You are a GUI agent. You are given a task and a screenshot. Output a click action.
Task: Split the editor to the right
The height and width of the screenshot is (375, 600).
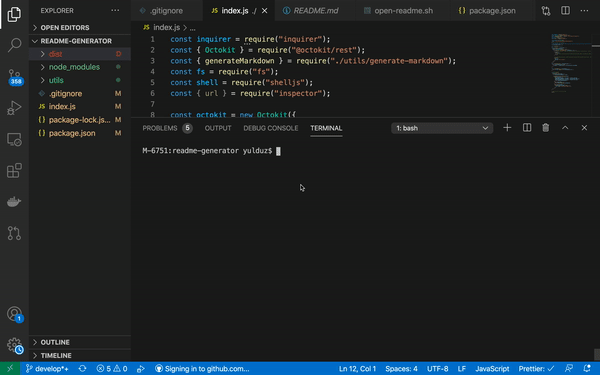(565, 11)
